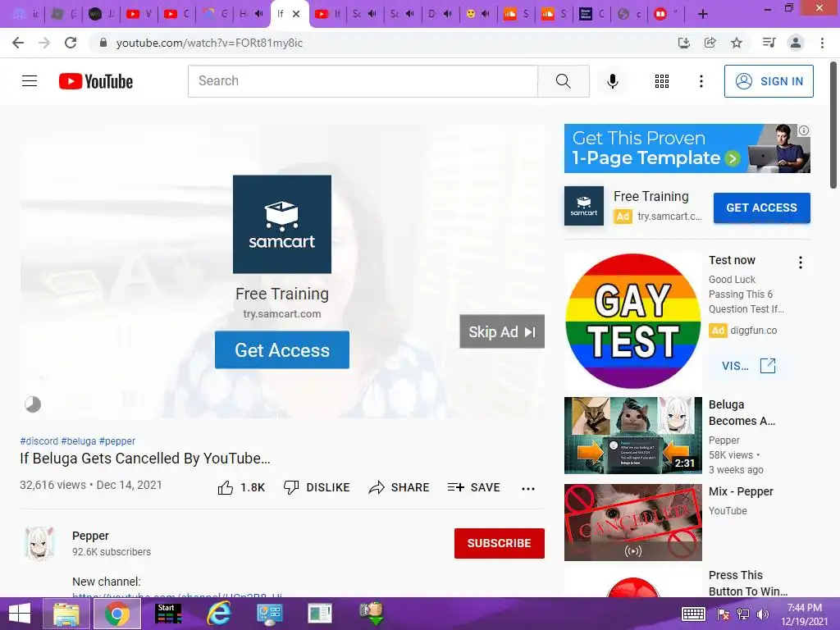Switch to the first tab labeled 'ic'

click(26, 14)
